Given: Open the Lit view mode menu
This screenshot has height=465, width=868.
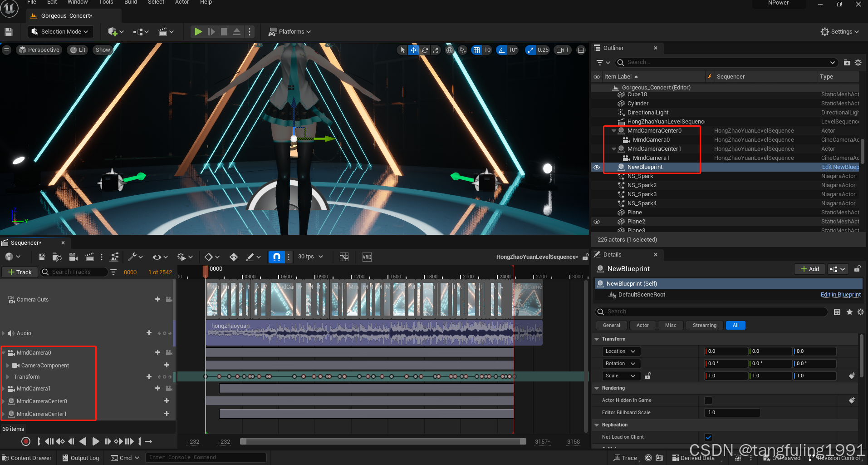Looking at the screenshot, I should [78, 50].
